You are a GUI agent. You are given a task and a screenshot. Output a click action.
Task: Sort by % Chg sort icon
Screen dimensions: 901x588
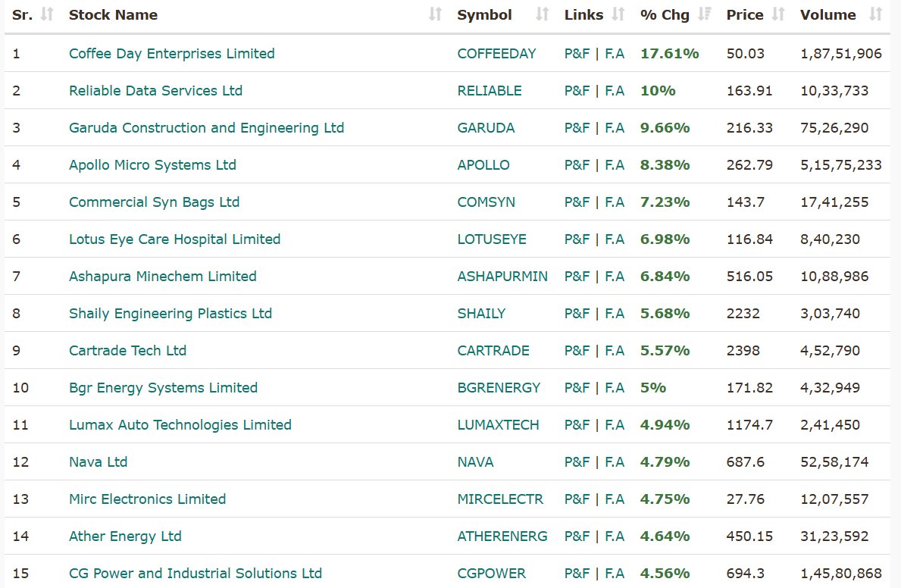[705, 14]
